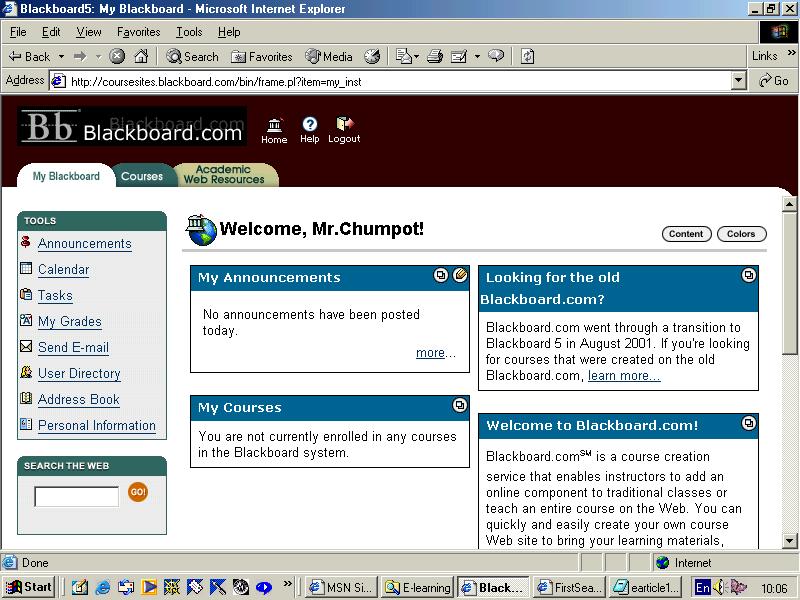Expand the Edit toolbar button dropdown
This screenshot has width=800, height=600.
478,56
